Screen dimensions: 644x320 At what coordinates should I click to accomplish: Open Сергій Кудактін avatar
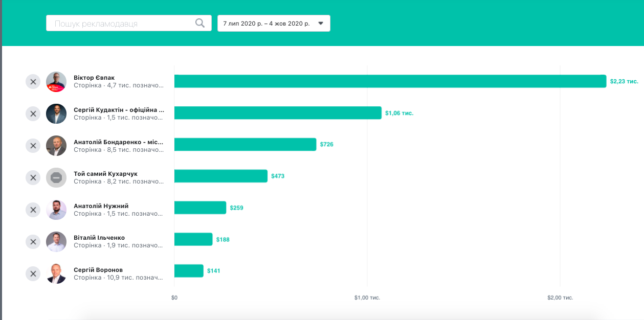(x=56, y=113)
